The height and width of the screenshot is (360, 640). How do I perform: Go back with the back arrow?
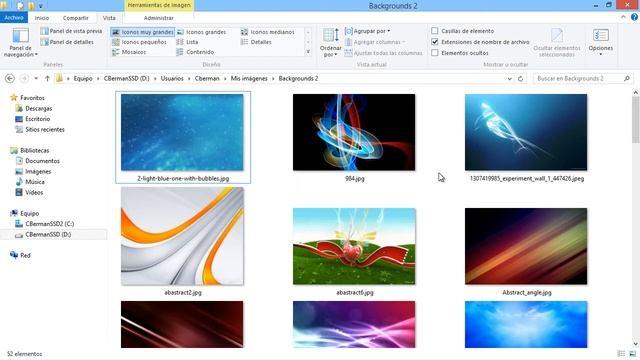pos(10,78)
